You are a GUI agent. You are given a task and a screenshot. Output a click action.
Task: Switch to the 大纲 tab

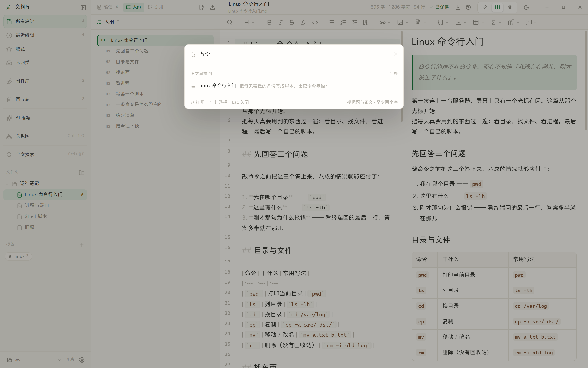click(133, 7)
